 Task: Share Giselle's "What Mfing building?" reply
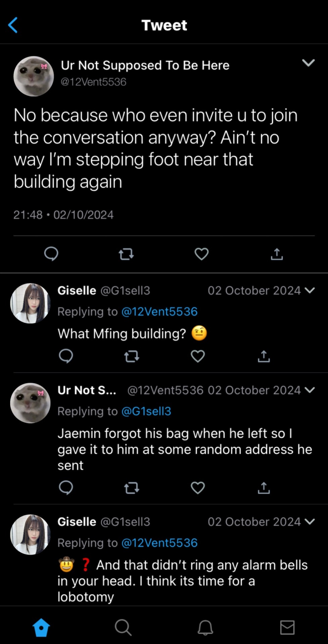click(264, 356)
